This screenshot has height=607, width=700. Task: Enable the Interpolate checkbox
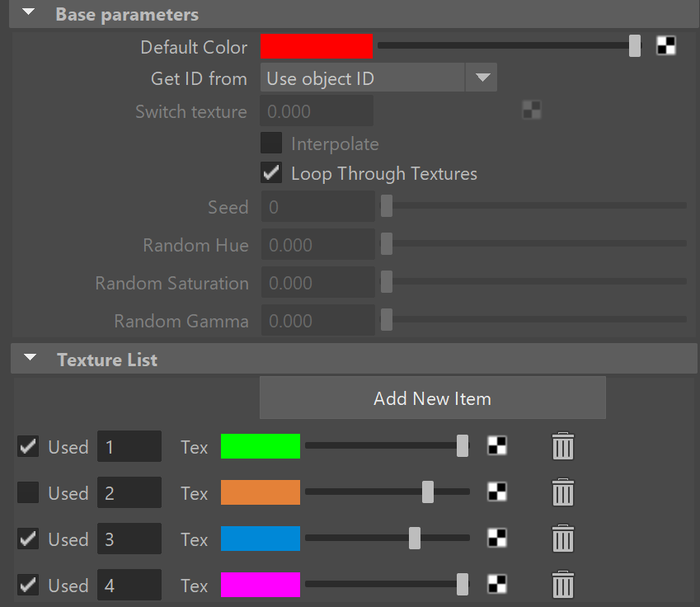271,143
